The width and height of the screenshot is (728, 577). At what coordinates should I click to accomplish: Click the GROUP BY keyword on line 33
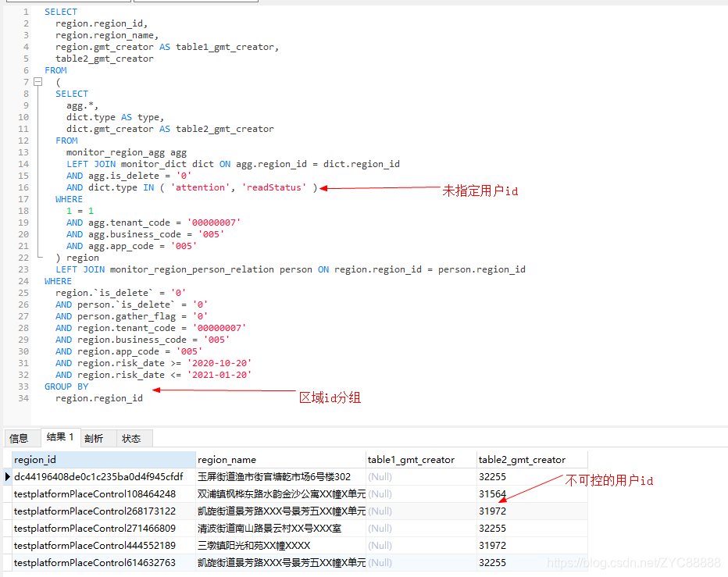pyautogui.click(x=66, y=386)
